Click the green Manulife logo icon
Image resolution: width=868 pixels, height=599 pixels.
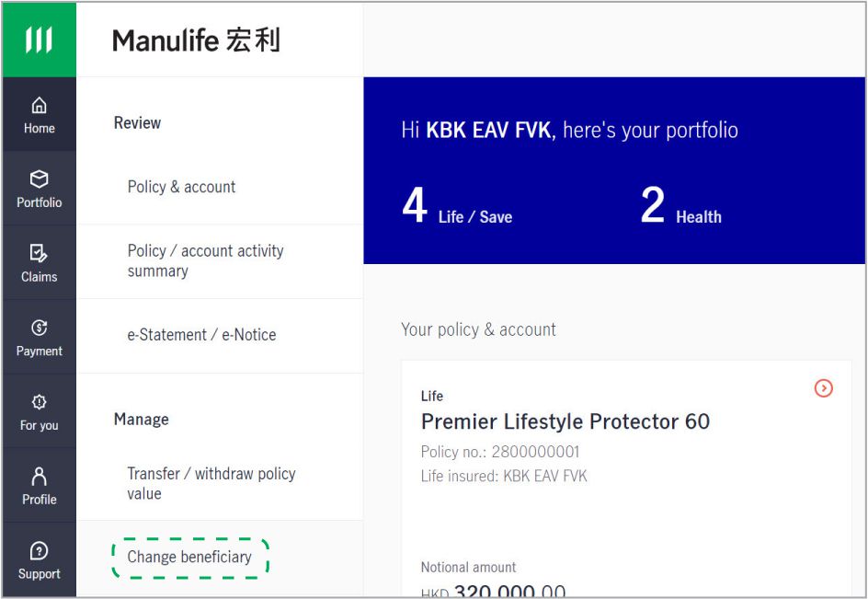click(39, 40)
